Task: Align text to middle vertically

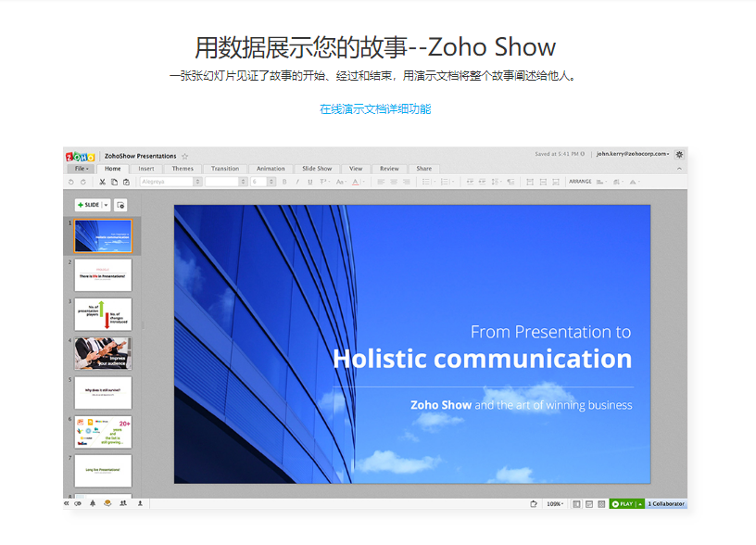Action: pyautogui.click(x=543, y=182)
